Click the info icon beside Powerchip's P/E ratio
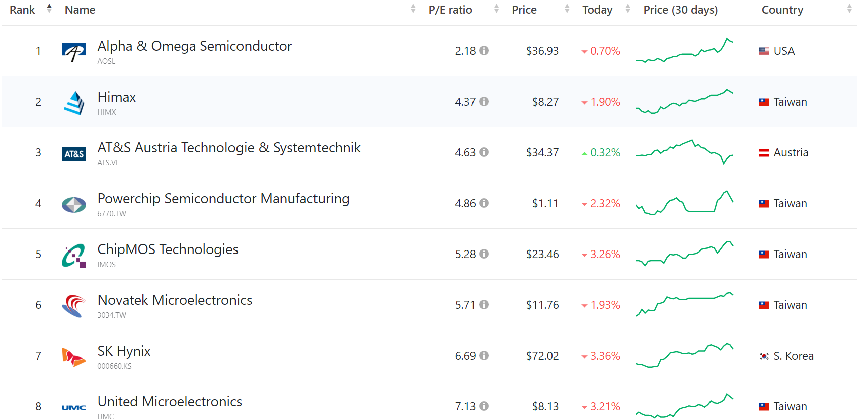 point(484,203)
